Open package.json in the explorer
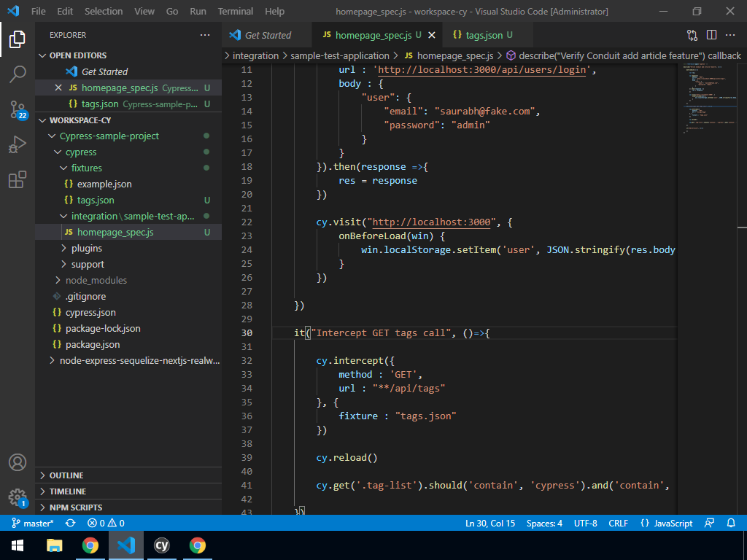The height and width of the screenshot is (560, 747). pyautogui.click(x=93, y=344)
